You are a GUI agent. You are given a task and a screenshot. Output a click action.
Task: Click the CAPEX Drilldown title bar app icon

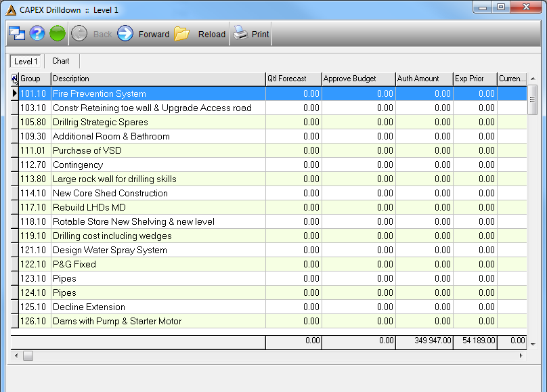tap(11, 10)
